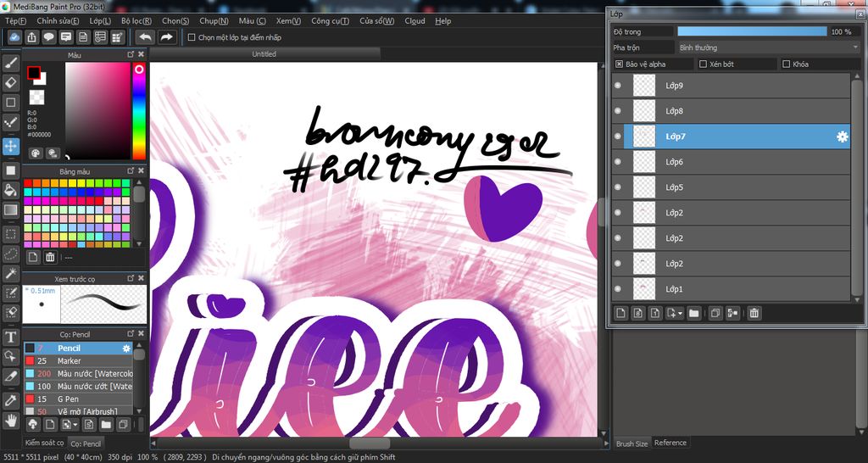Screen dimensions: 868x463
Task: Select the Màu nước [Watercolor] brush
Action: (78, 374)
